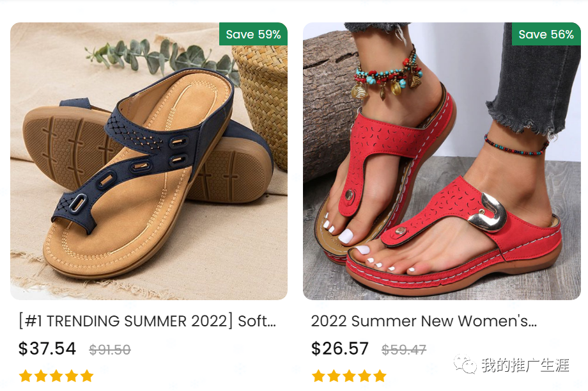Click the fifth star under the $26.57 sandal
The height and width of the screenshot is (391, 588).
pos(380,376)
